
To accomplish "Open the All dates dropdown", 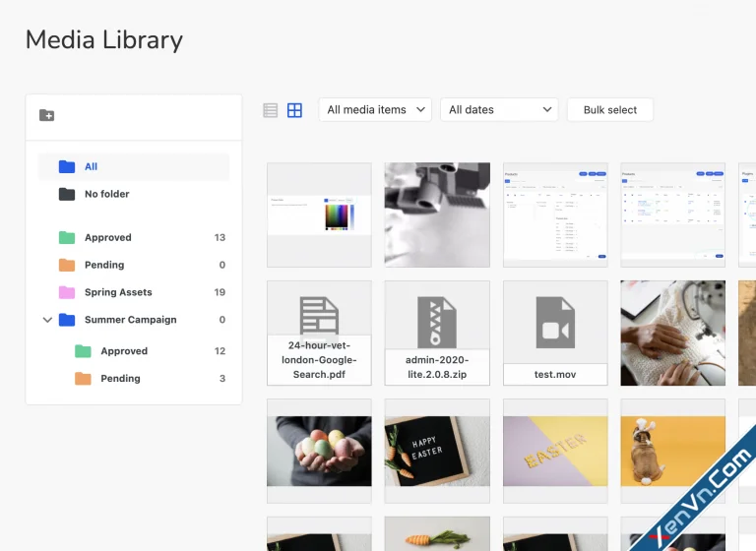I will (x=499, y=110).
